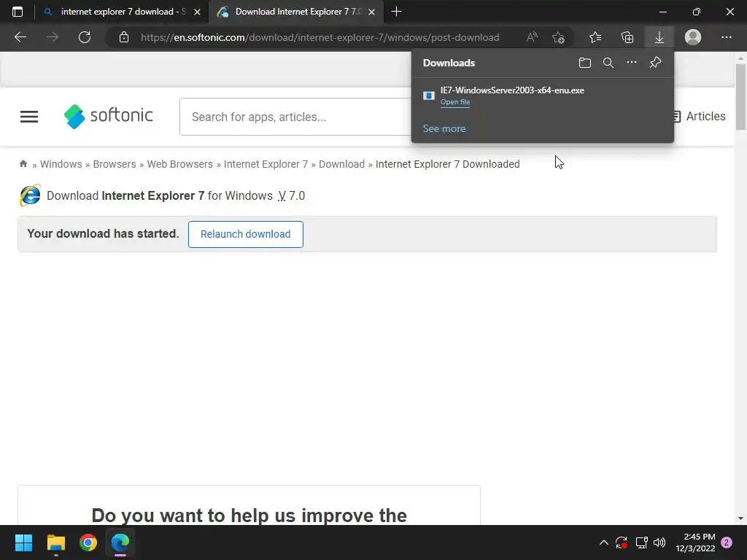Close the 'internet explorer 7 download' tab
The height and width of the screenshot is (560, 747).
(197, 12)
